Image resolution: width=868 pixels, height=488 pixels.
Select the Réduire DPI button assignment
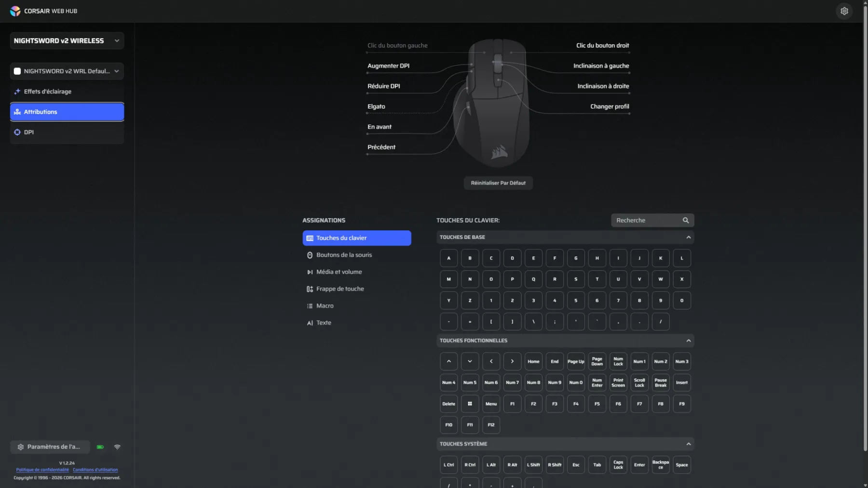(x=384, y=86)
